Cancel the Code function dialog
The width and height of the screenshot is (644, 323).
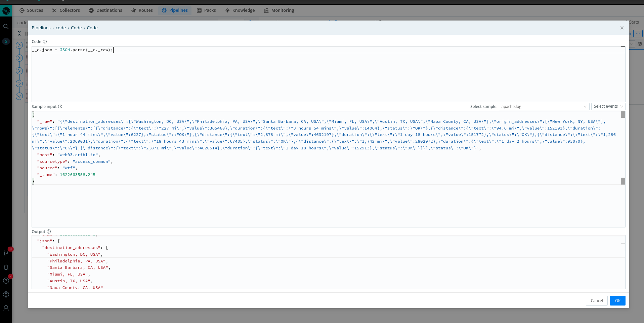(x=596, y=300)
